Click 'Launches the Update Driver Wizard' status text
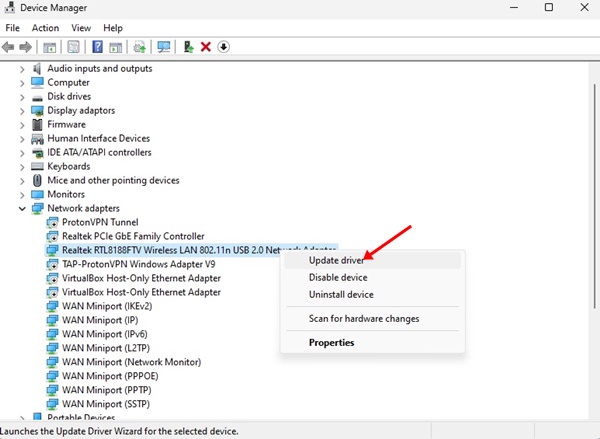Screen dimensions: 600x439 click(x=119, y=431)
